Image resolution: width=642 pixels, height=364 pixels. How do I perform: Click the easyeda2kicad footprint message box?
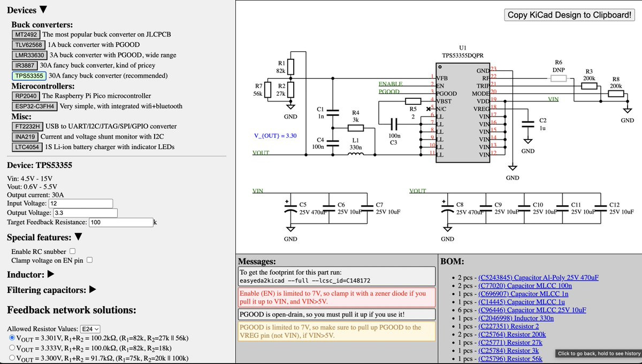337,276
